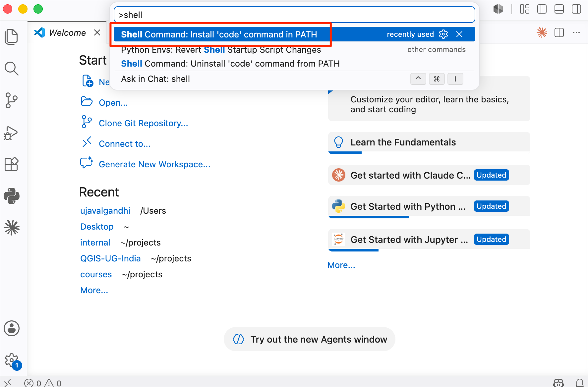Run Shell Command: Install 'code' command in PATH
Image resolution: width=588 pixels, height=387 pixels.
pyautogui.click(x=294, y=34)
